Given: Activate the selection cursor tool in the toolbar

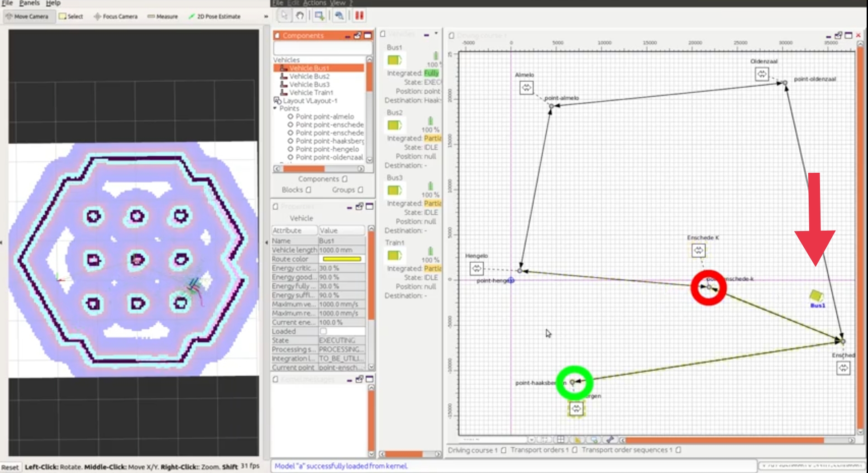Looking at the screenshot, I should pos(284,15).
